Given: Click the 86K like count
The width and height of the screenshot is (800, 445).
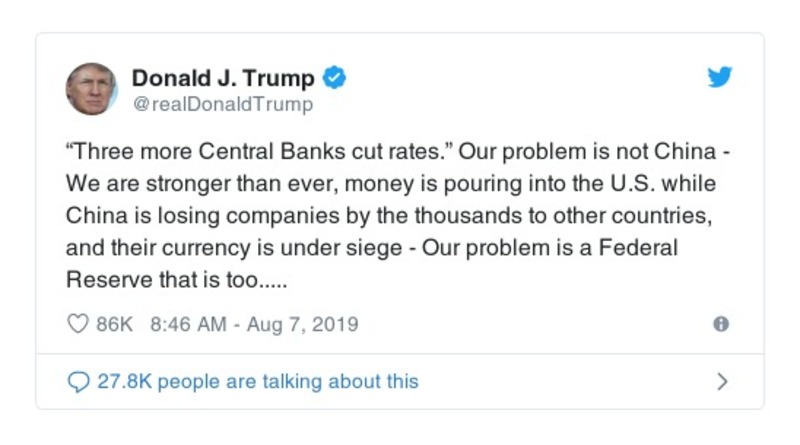Looking at the screenshot, I should point(113,325).
